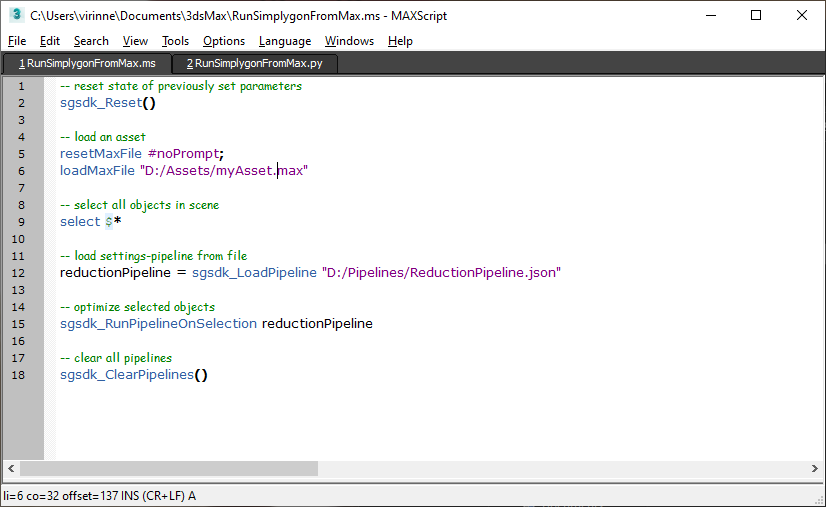Click the highlighted '$' on line 9
Image resolution: width=826 pixels, height=507 pixels.
pyautogui.click(x=109, y=222)
